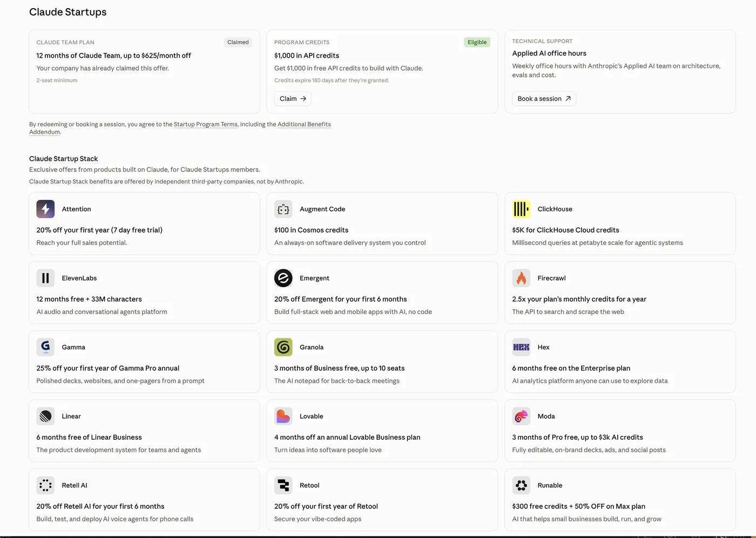The image size is (756, 538).
Task: Open 6 months free on Enterprise plan
Action: coord(571,368)
